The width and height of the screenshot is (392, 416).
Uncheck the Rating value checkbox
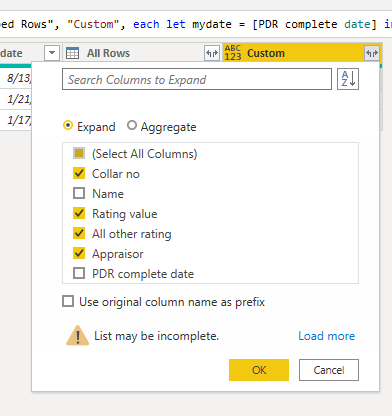79,213
